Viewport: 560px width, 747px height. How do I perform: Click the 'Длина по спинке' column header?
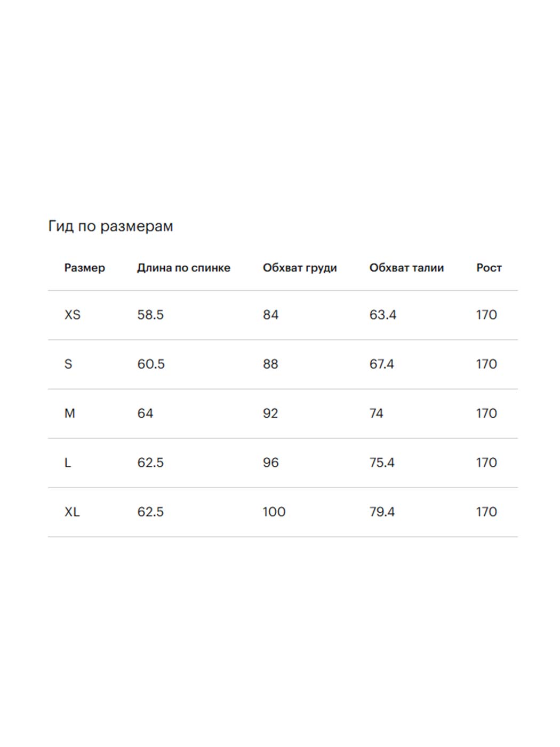[183, 268]
